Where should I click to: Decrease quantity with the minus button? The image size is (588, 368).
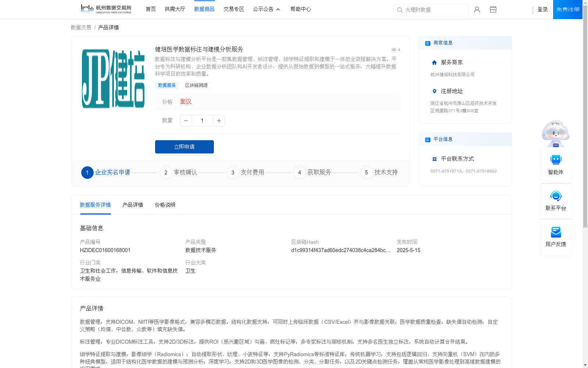point(186,121)
